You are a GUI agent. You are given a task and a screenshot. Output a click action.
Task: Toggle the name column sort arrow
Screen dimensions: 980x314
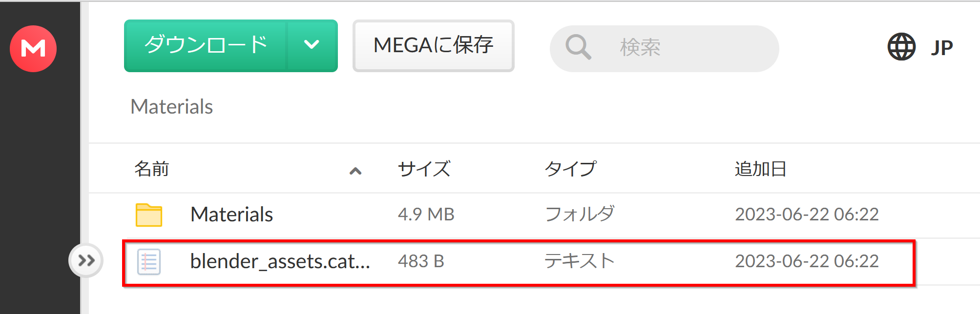point(355,171)
